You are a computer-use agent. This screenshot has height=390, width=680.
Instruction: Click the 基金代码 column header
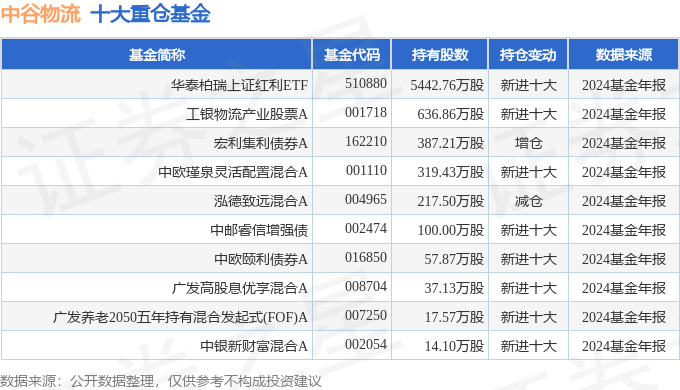point(352,55)
